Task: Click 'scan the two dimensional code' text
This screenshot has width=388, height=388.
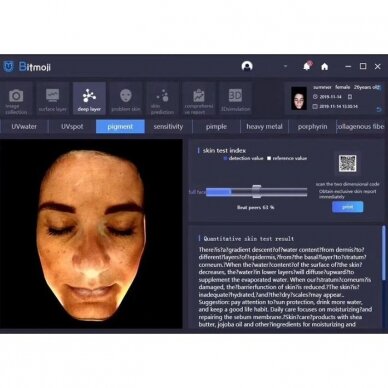Action: (x=347, y=184)
